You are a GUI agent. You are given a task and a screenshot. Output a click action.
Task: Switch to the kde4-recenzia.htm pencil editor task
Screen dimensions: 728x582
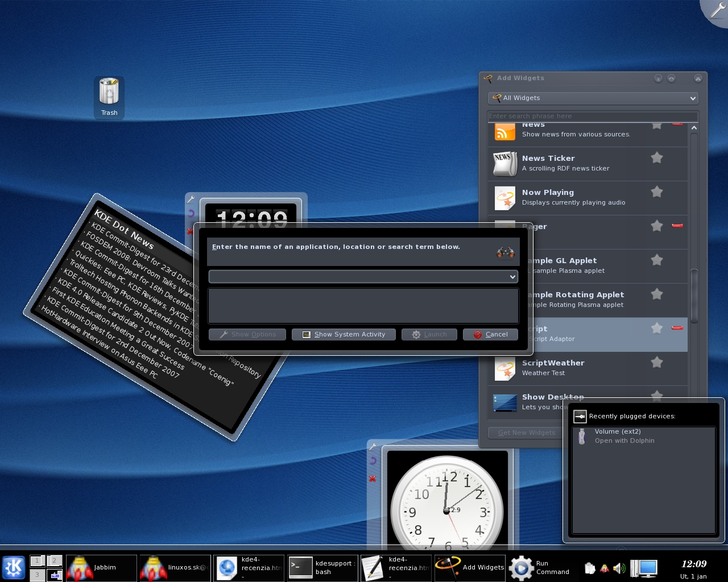point(396,568)
